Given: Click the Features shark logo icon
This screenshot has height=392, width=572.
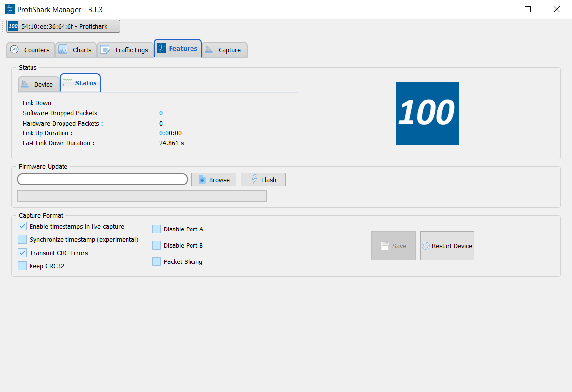Looking at the screenshot, I should point(161,48).
